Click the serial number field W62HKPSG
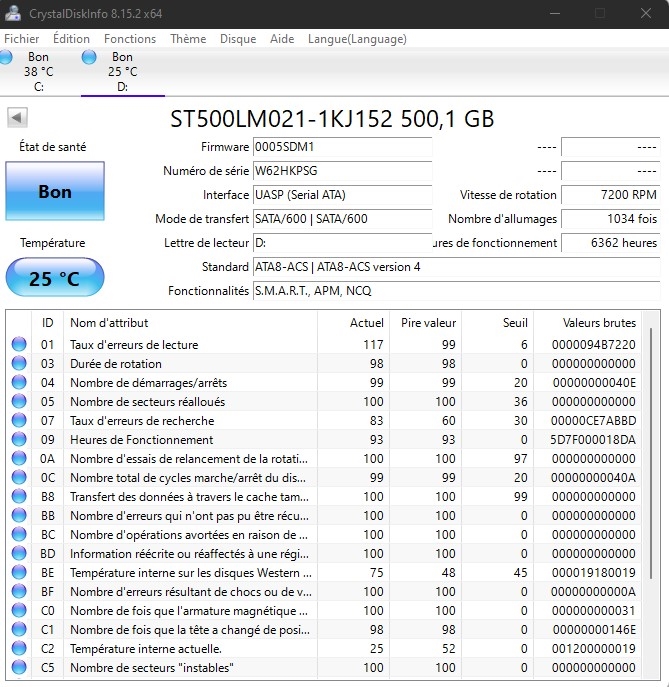Screen dimensions: 669x687 pyautogui.click(x=341, y=171)
